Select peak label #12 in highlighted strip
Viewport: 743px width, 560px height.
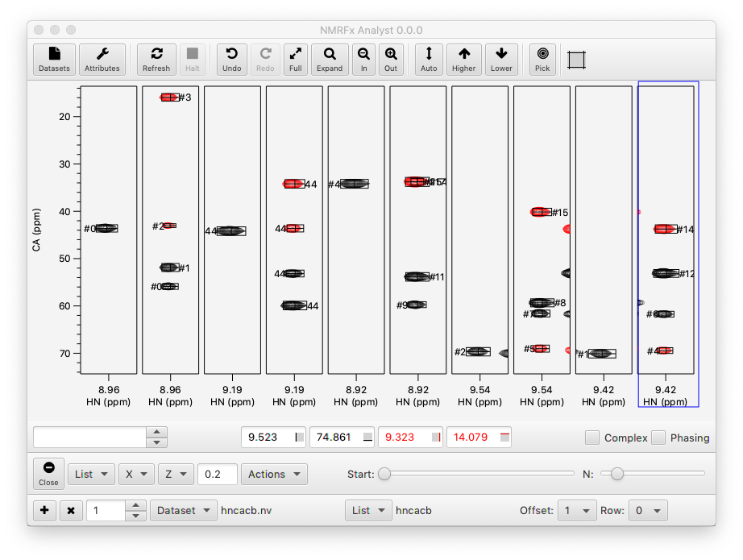pos(687,274)
